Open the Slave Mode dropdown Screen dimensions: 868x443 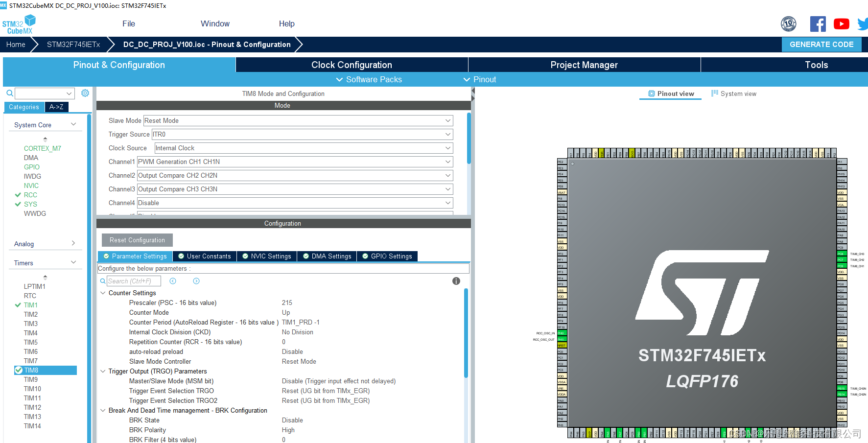coord(298,120)
